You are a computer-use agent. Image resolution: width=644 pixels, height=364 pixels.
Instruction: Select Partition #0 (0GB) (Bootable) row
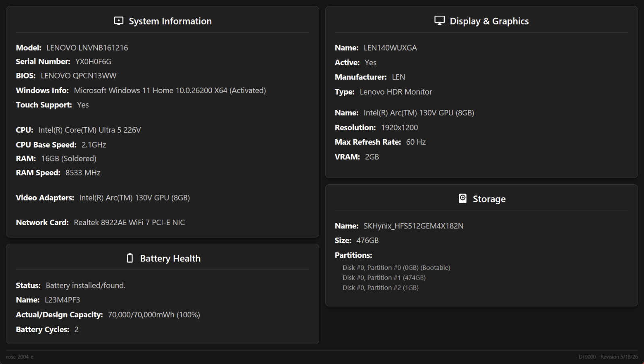(x=396, y=267)
